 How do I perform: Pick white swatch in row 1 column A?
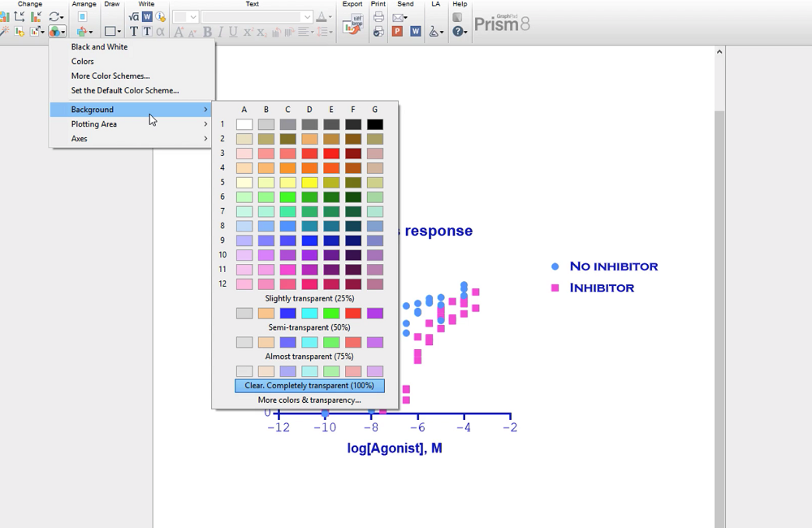click(244, 124)
